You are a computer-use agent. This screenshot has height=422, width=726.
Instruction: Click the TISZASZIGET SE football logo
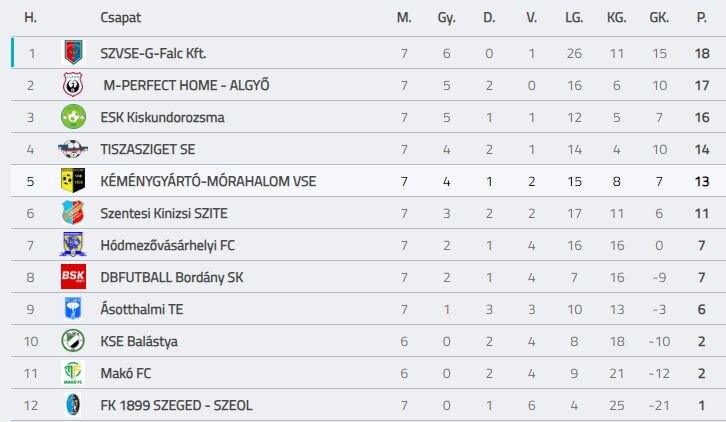point(73,149)
